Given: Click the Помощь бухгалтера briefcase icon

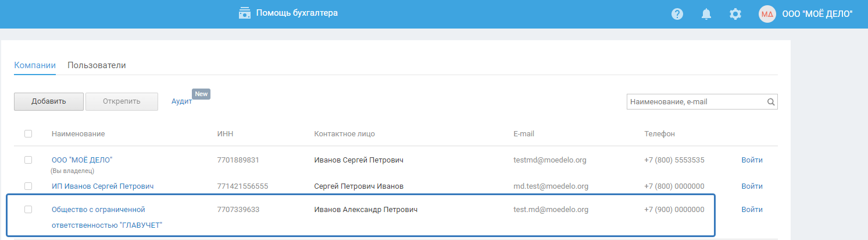Looking at the screenshot, I should tap(245, 13).
